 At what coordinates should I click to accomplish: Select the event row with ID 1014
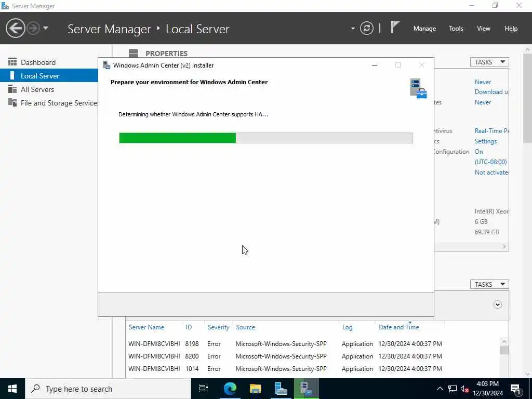[312, 368]
